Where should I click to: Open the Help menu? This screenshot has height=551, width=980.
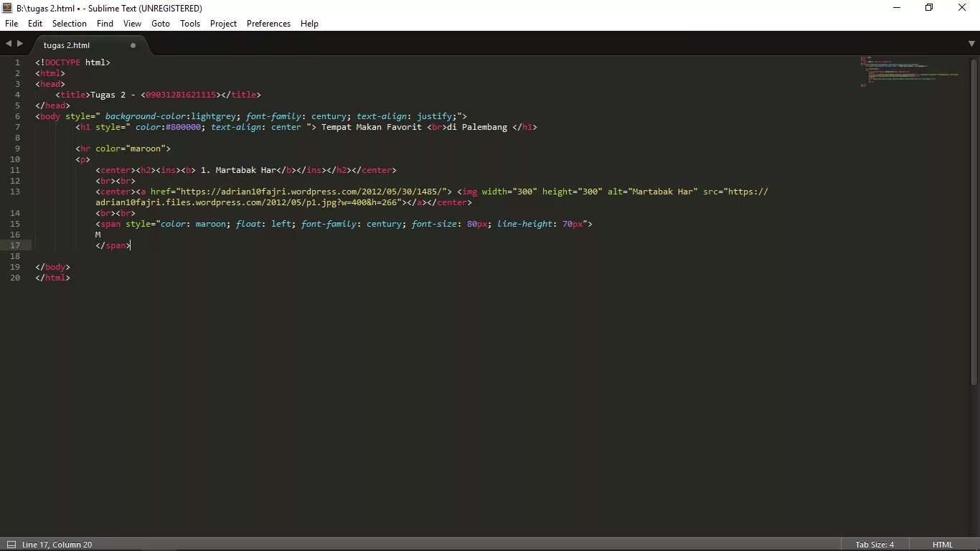(309, 24)
